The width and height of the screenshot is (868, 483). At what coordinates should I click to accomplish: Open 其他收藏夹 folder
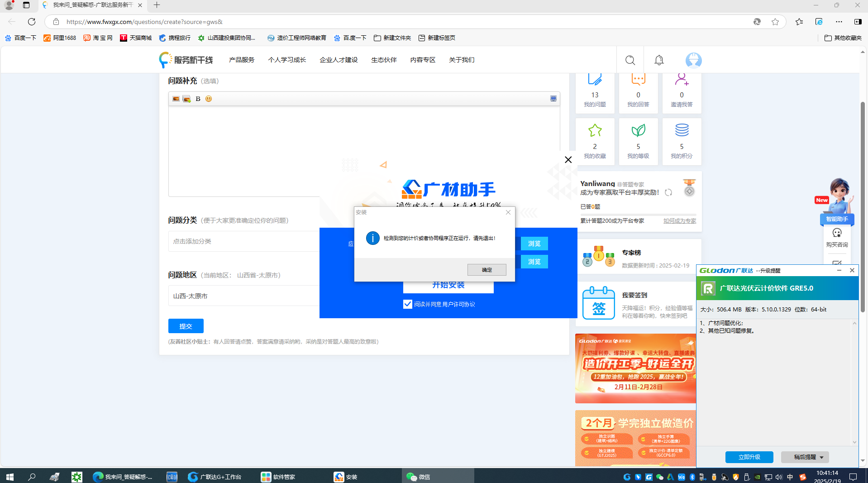point(843,38)
